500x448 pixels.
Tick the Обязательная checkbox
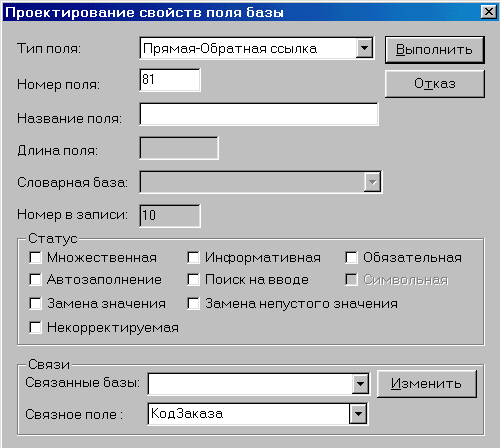click(x=351, y=257)
